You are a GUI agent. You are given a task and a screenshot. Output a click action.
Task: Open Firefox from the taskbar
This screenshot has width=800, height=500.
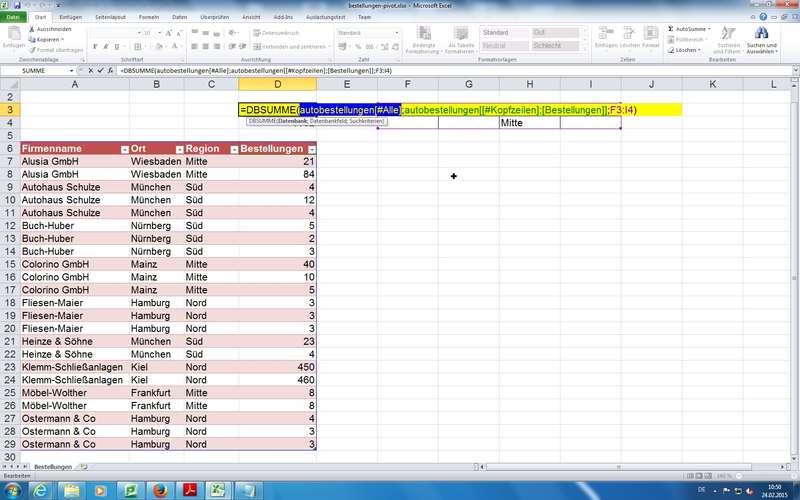click(x=158, y=490)
